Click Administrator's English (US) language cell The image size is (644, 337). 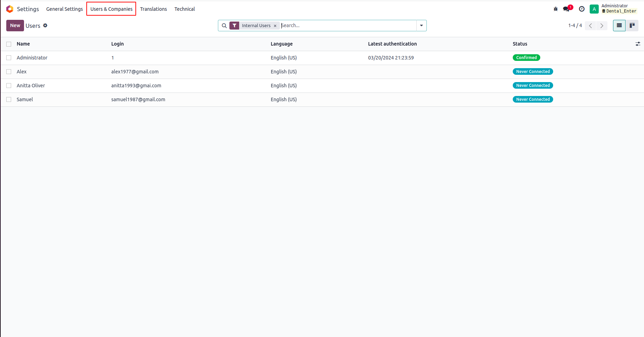point(284,58)
